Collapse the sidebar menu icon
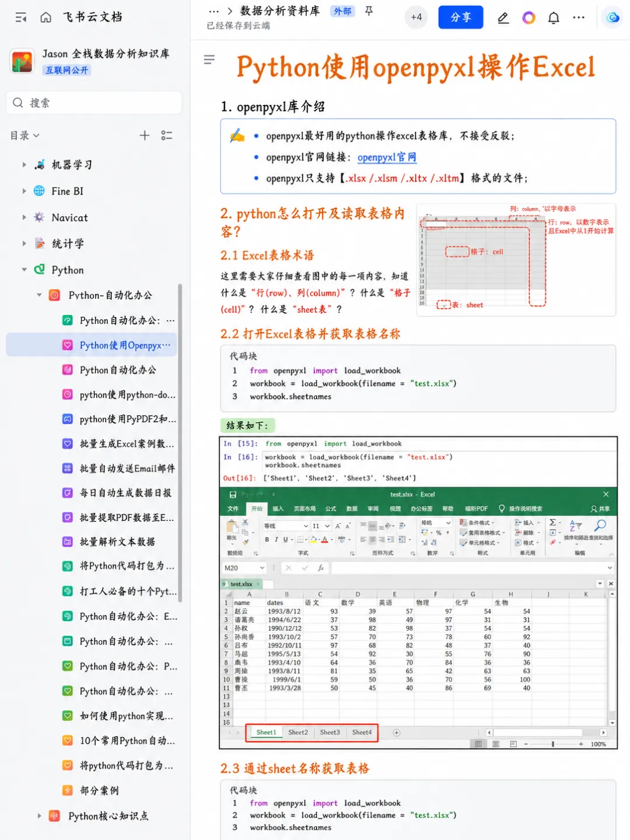 click(21, 17)
